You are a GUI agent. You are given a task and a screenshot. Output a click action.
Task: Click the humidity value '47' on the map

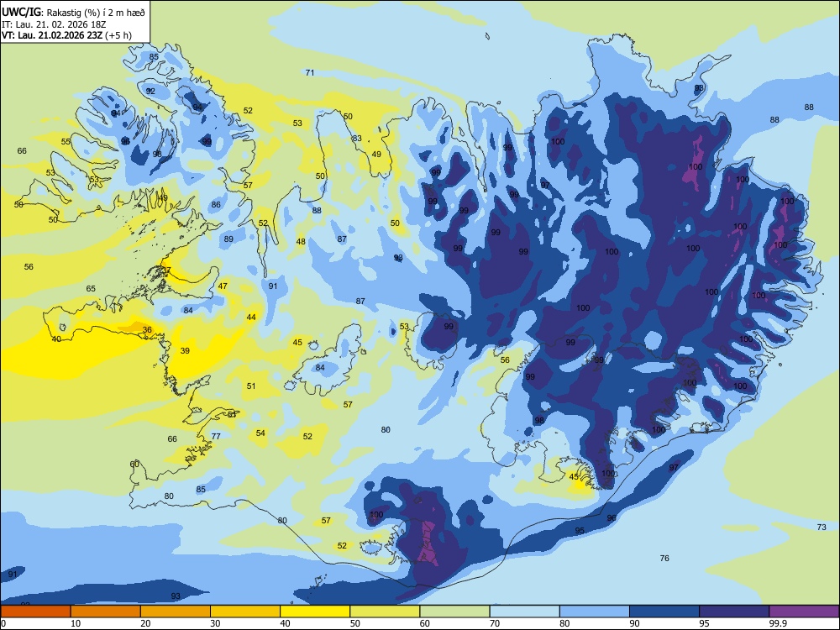pos(223,286)
